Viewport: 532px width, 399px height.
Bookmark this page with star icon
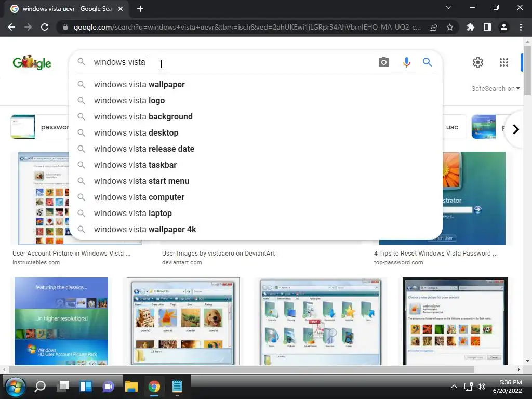(450, 27)
